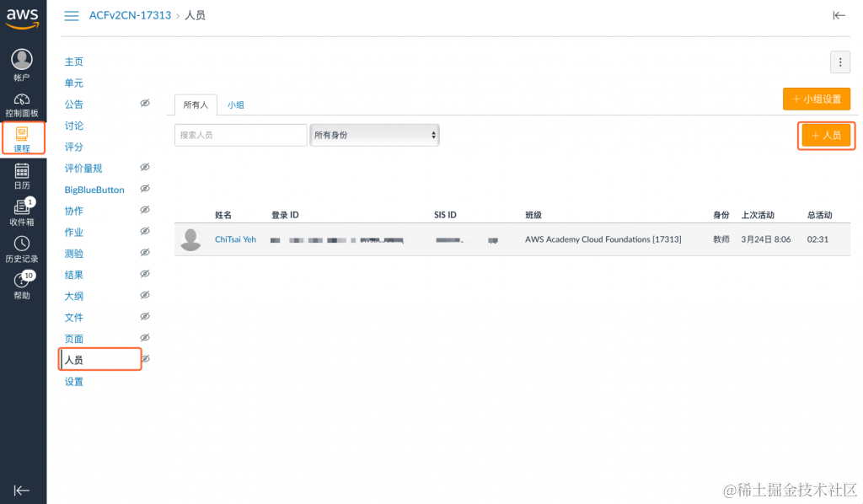Open the three-dot options menu
Viewport: 863px width, 504px height.
[x=840, y=62]
